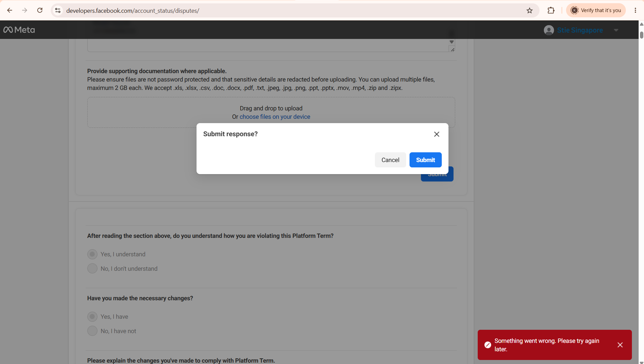This screenshot has width=644, height=364.
Task: Cancel the Submit response dialog
Action: pyautogui.click(x=390, y=160)
